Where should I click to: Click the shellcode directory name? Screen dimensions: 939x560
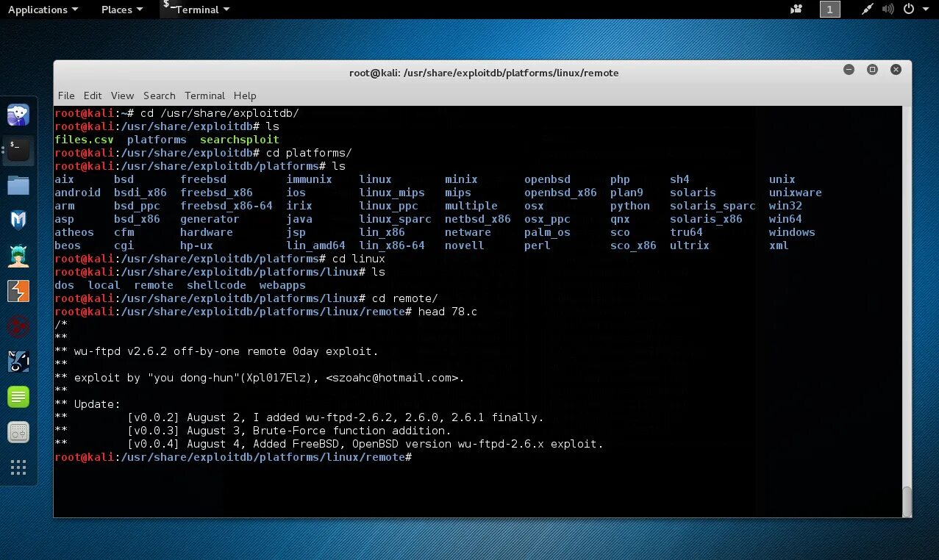216,285
